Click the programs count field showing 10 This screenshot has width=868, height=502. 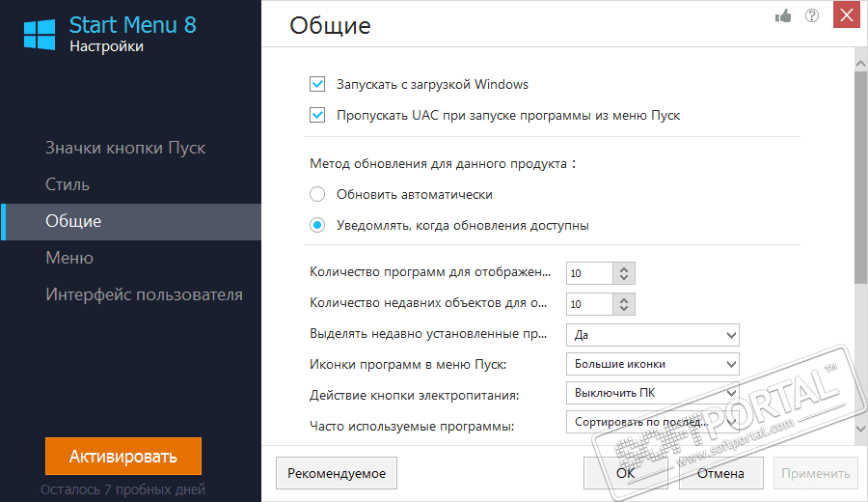589,273
